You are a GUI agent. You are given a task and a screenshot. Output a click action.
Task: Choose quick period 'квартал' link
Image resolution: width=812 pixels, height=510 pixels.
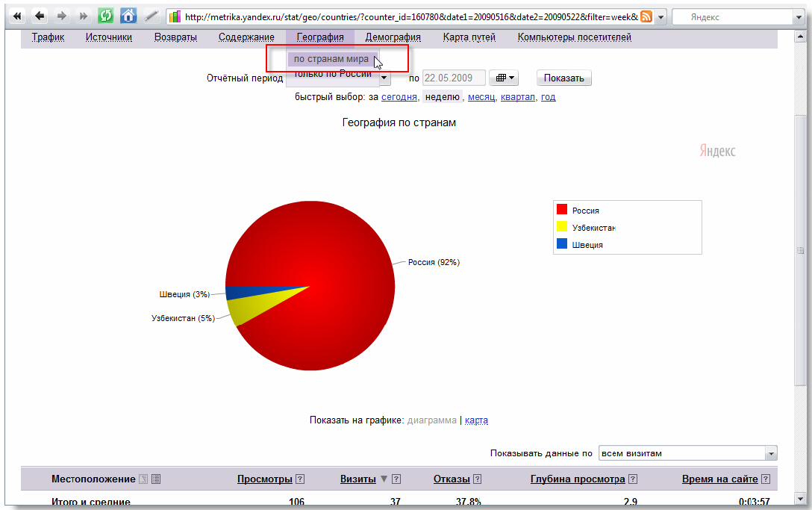[517, 97]
